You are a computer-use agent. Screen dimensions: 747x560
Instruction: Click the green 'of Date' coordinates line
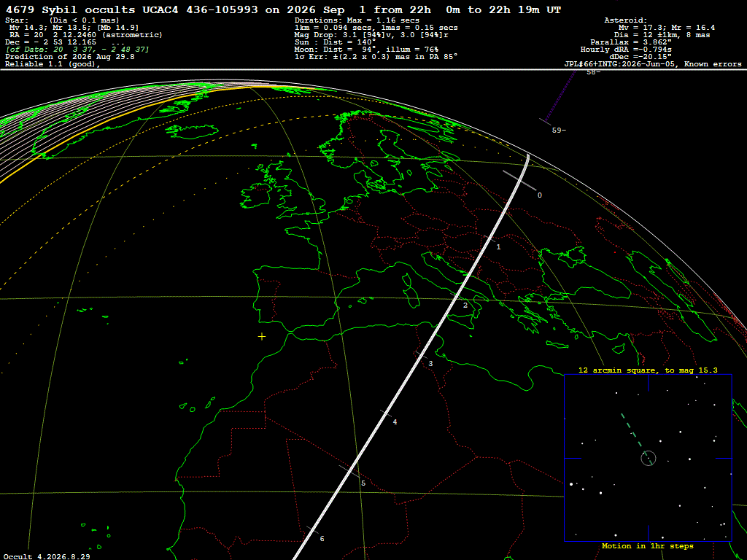[77, 50]
